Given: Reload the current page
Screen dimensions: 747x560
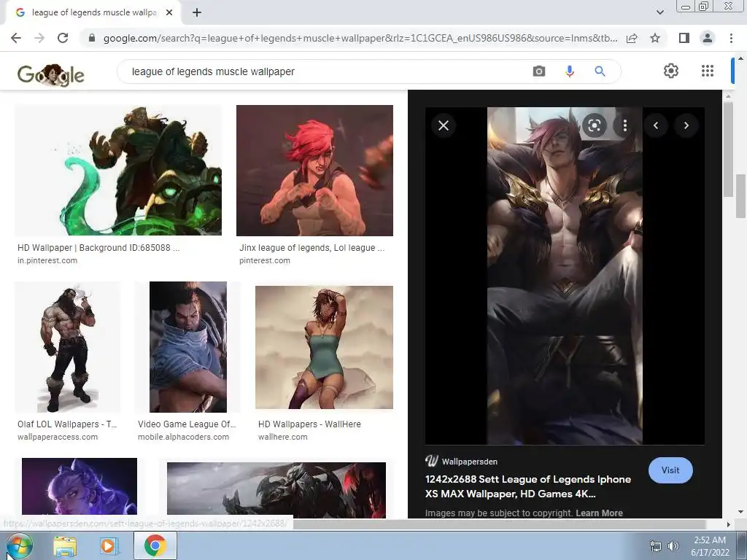Looking at the screenshot, I should [x=63, y=38].
